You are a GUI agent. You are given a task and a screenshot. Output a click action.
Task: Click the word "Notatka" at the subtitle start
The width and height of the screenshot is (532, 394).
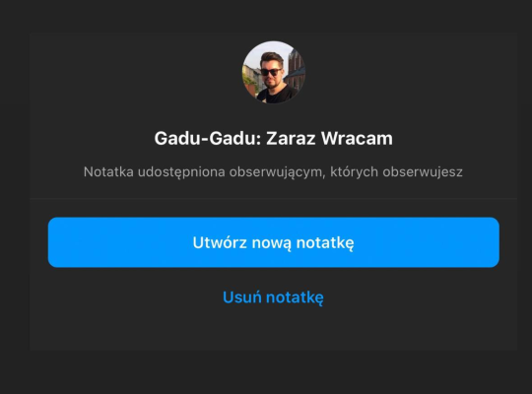(x=108, y=171)
